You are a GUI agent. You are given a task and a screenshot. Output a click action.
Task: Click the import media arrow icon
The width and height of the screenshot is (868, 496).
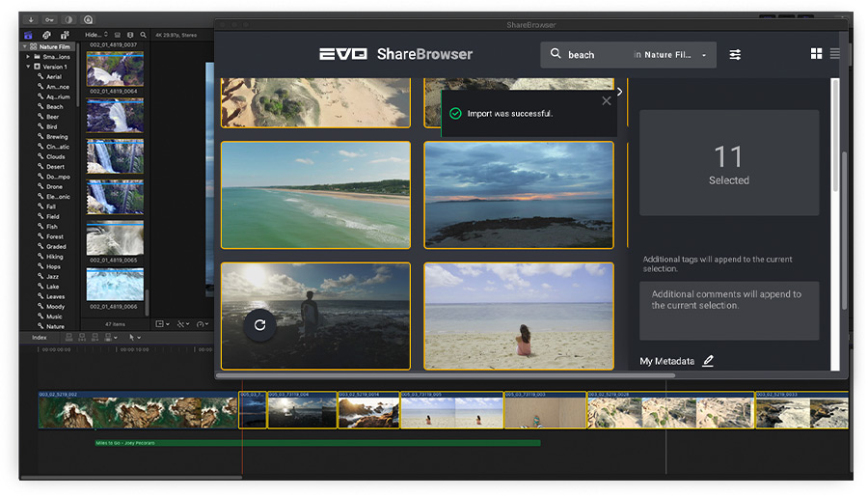[31, 19]
